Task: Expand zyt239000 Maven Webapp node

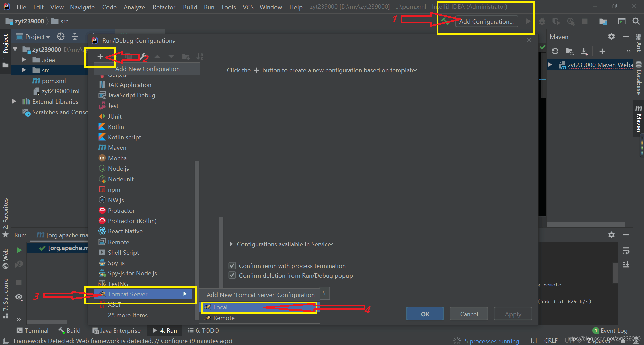Action: (x=550, y=65)
